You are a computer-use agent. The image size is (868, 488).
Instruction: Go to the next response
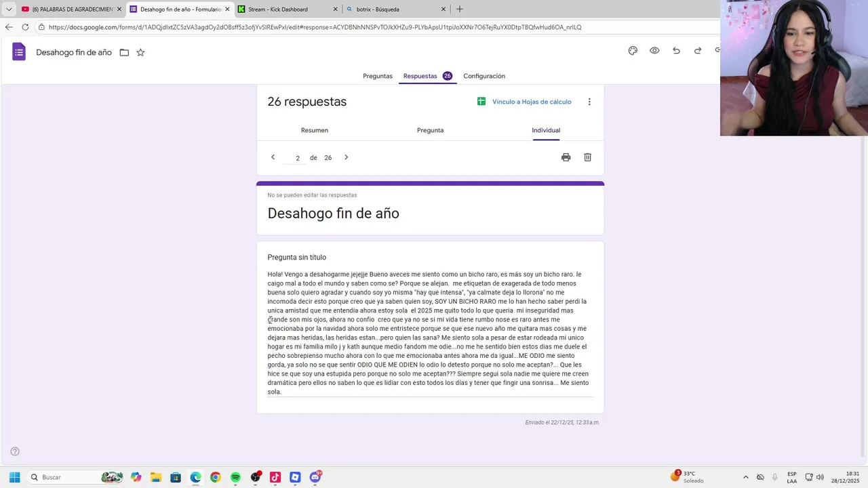click(346, 157)
